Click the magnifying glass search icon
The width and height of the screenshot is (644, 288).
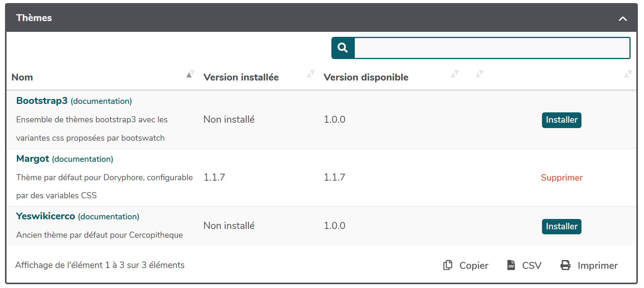[343, 48]
